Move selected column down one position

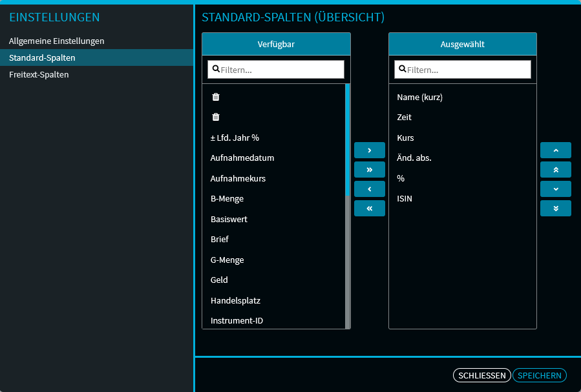point(555,189)
